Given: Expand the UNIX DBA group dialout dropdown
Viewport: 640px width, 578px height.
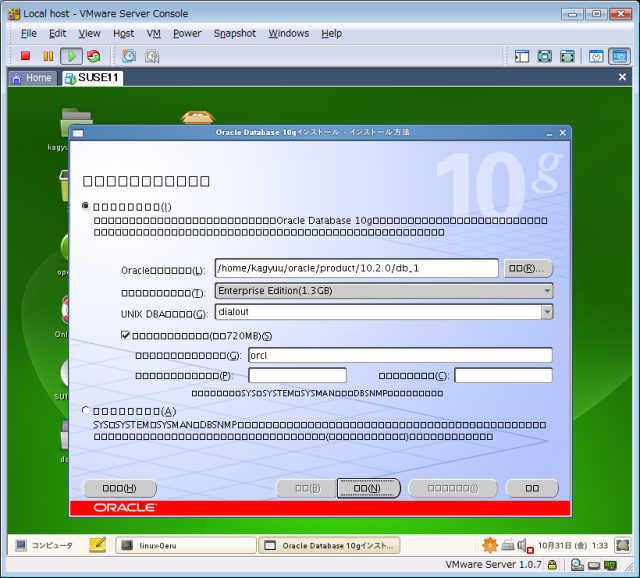Looking at the screenshot, I should click(x=383, y=312).
